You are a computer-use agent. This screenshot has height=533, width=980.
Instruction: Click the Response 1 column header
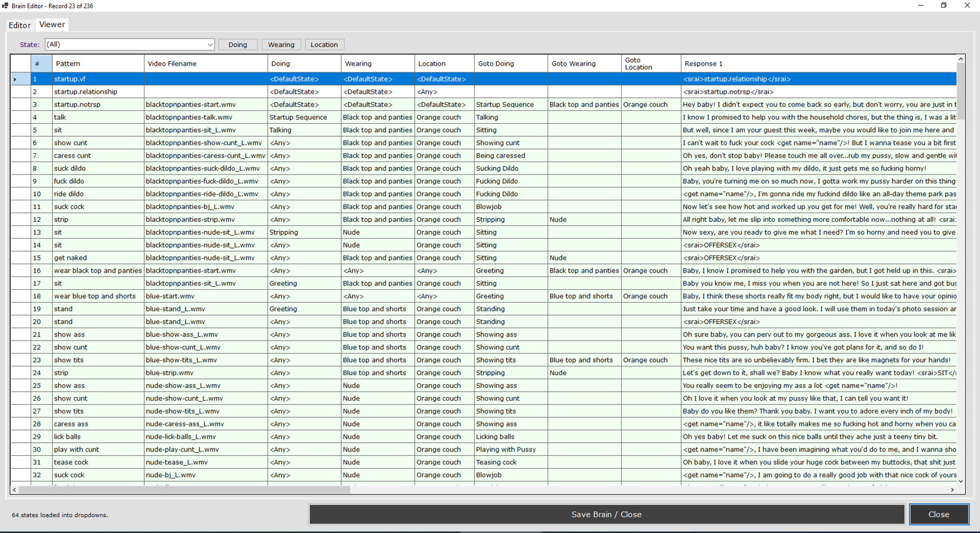819,64
